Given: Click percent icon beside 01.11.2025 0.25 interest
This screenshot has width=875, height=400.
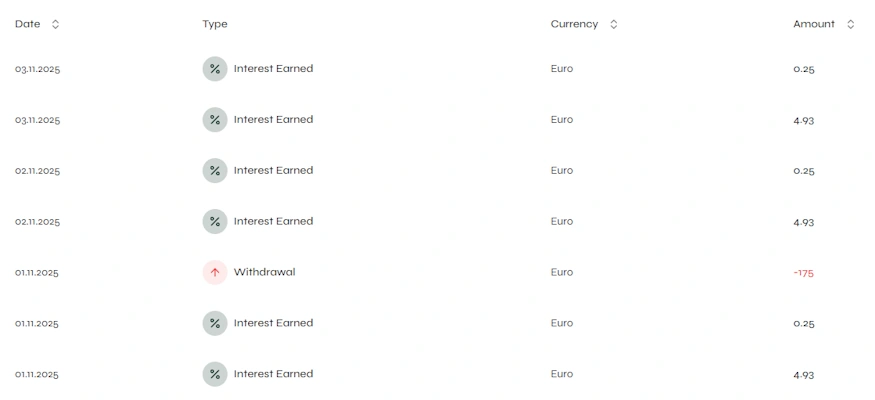Looking at the screenshot, I should [214, 323].
